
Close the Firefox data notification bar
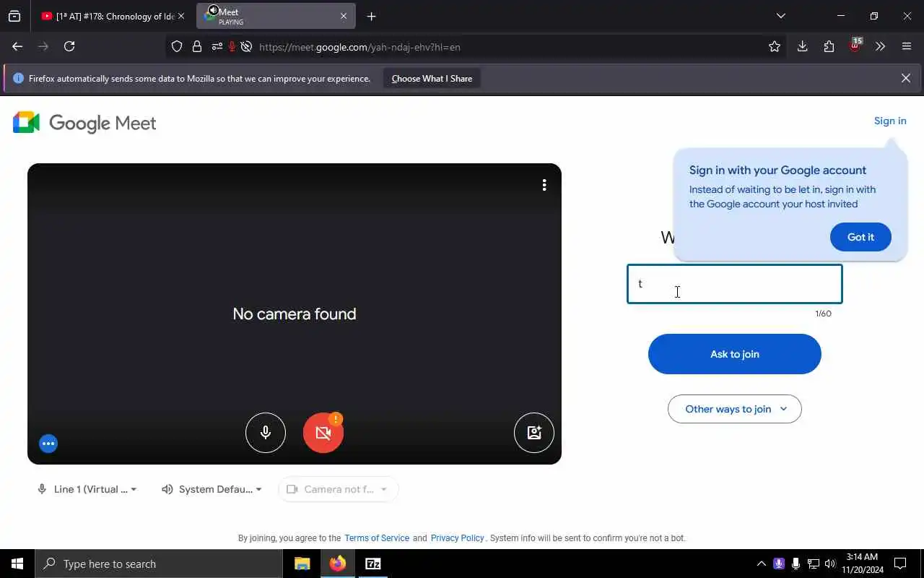pyautogui.click(x=906, y=78)
